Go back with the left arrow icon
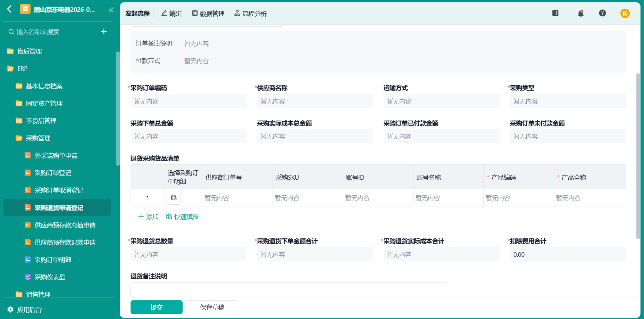 coord(9,9)
